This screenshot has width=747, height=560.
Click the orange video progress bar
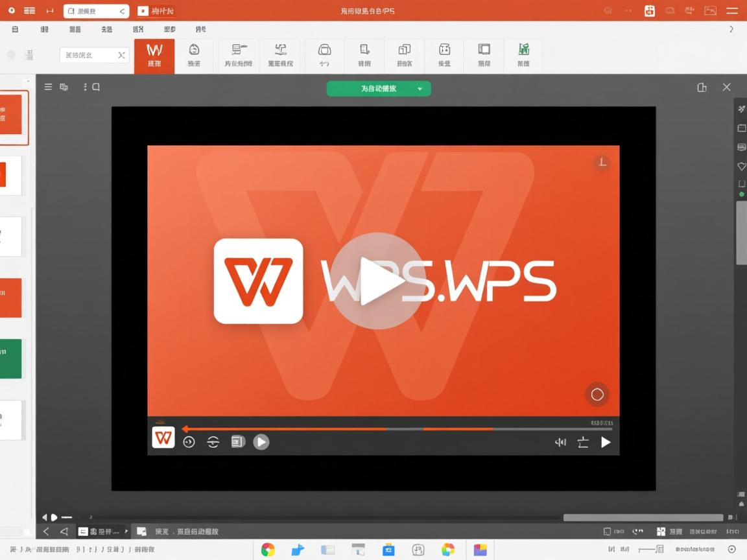pyautogui.click(x=285, y=429)
